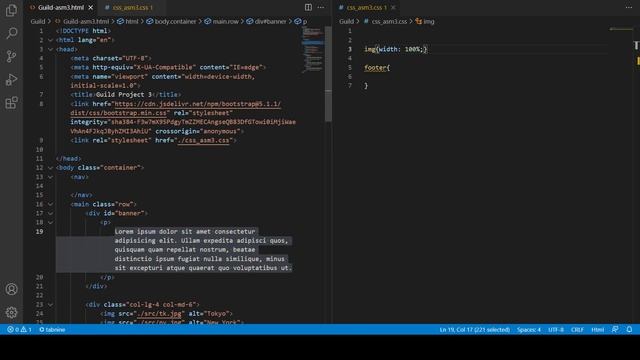Click div#banner breadcrumb item
Image resolution: width=640 pixels, height=360 pixels.
pos(266,21)
